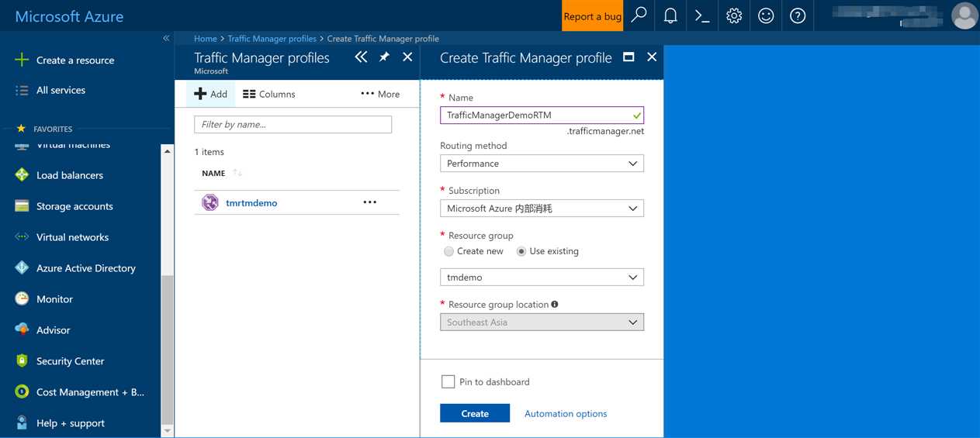980x438 pixels.
Task: Click the Advisor cloud icon
Action: (x=22, y=329)
